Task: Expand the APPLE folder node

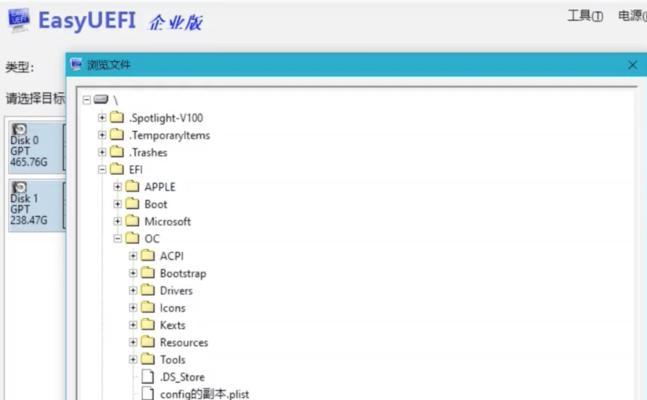Action: (118, 187)
